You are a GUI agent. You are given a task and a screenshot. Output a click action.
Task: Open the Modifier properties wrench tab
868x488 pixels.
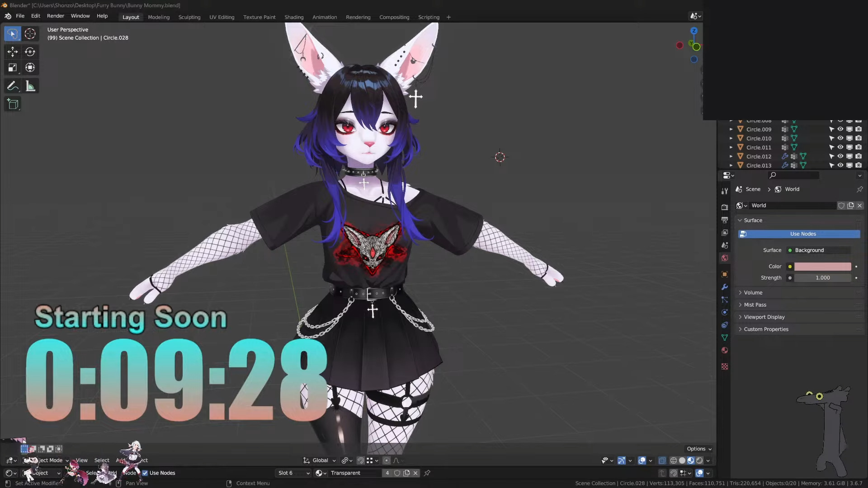[x=725, y=287]
